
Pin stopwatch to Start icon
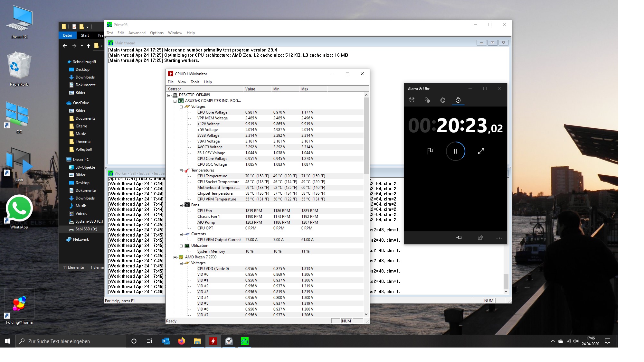point(459,238)
